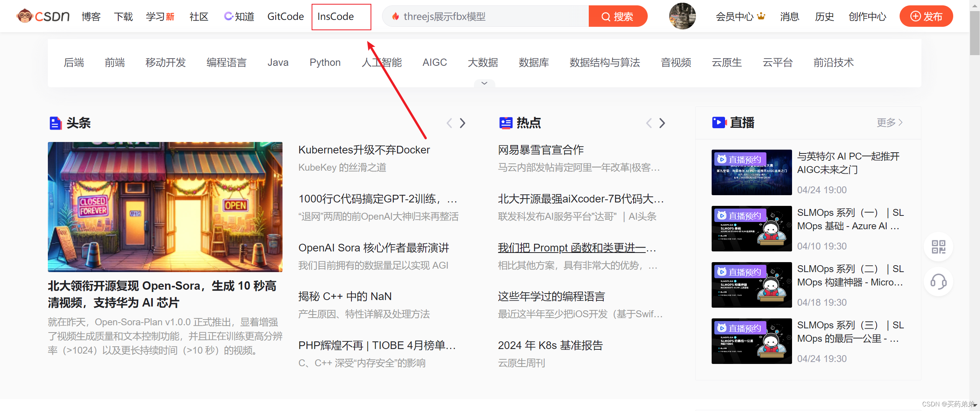Image resolution: width=980 pixels, height=411 pixels.
Task: Go to previous 热点 page arrow
Action: coord(649,123)
